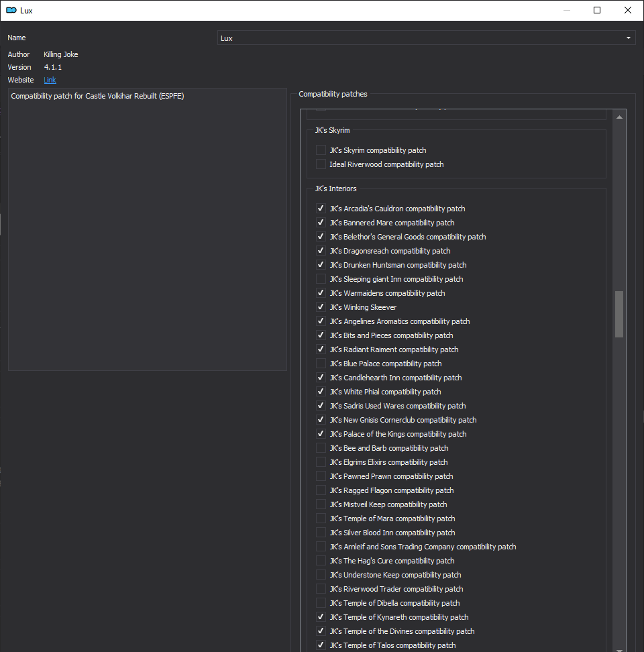Enable JK's Sleeping giant Inn patch
Viewport: 644px width, 652px height.
click(321, 279)
